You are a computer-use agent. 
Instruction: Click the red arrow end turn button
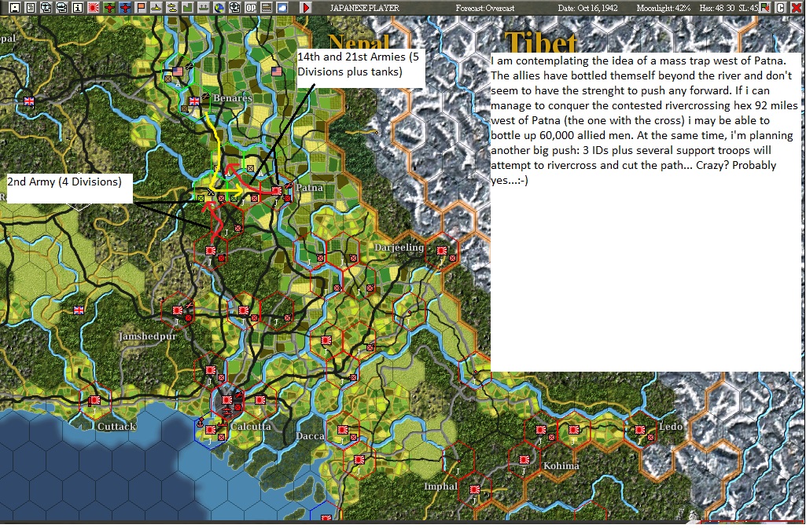[306, 7]
